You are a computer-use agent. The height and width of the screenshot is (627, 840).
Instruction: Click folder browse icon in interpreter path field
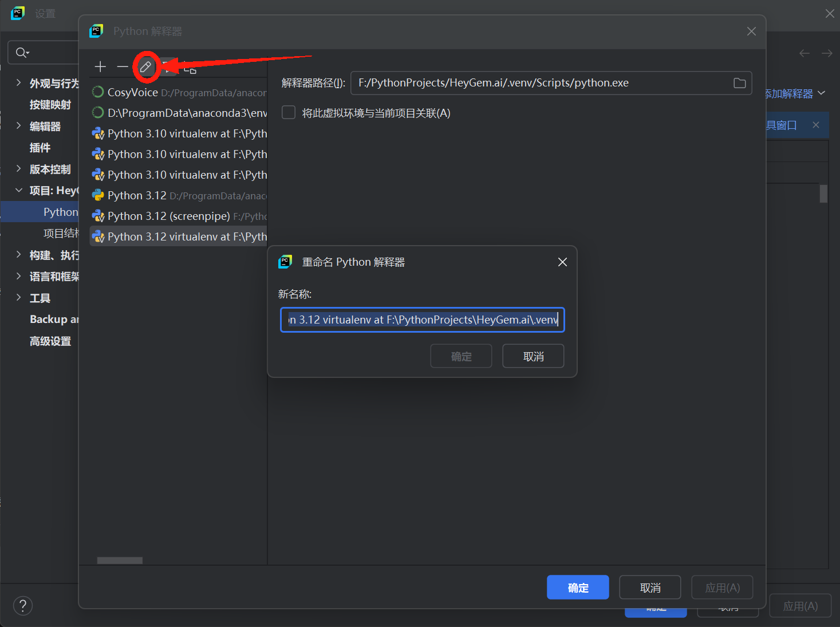pos(739,83)
